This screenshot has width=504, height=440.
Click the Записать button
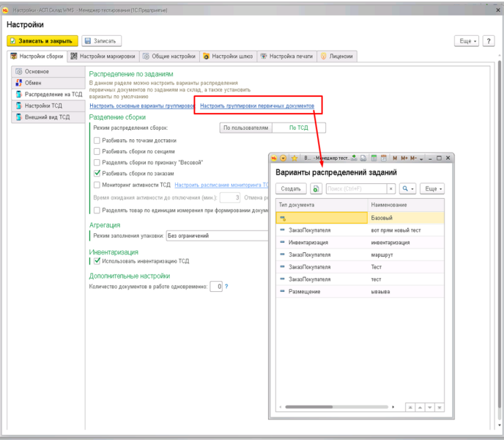click(101, 41)
